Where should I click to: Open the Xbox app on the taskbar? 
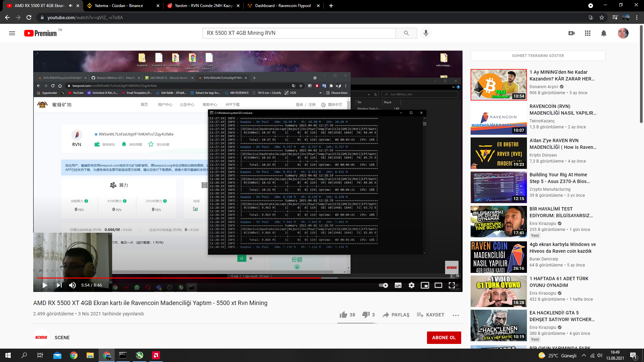[x=140, y=355]
